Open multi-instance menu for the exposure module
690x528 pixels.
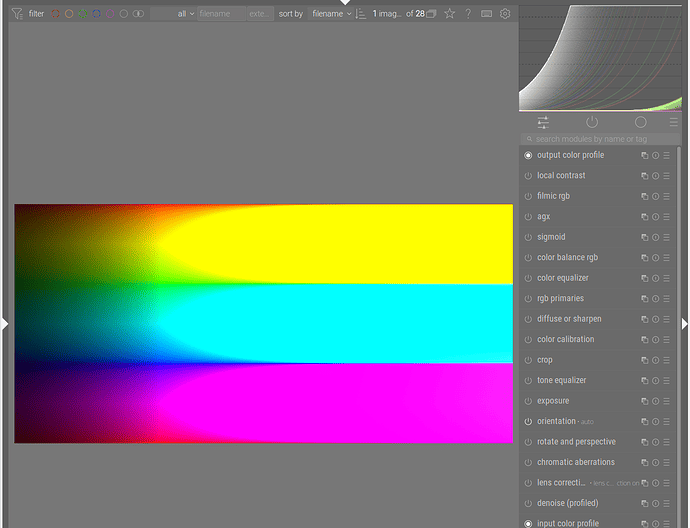tap(645, 401)
